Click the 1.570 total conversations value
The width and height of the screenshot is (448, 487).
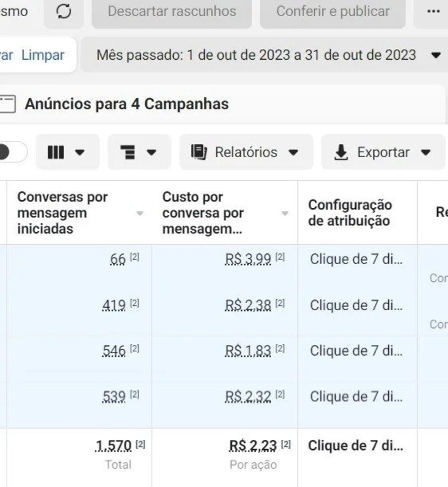pyautogui.click(x=113, y=446)
